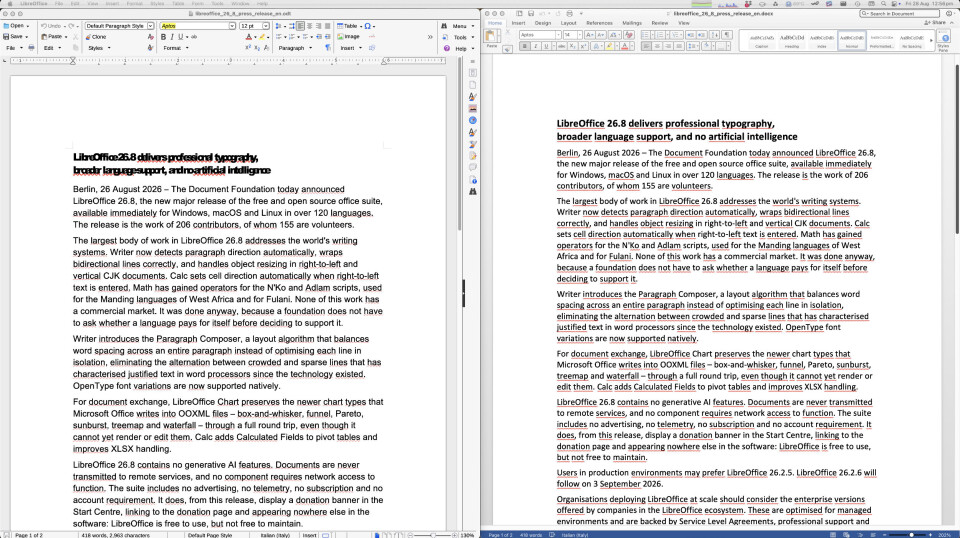The height and width of the screenshot is (538, 960).
Task: Click Word increase font size icon
Action: click(x=590, y=35)
